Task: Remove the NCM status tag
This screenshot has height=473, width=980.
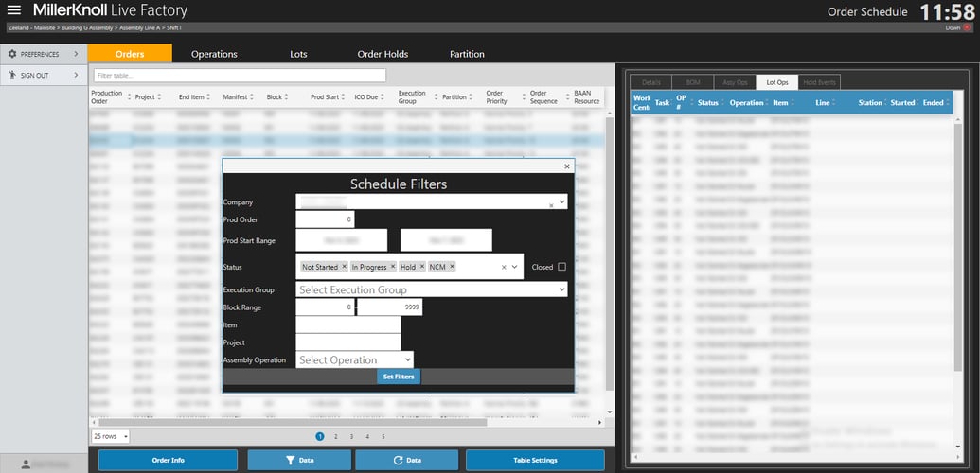Action: click(453, 267)
